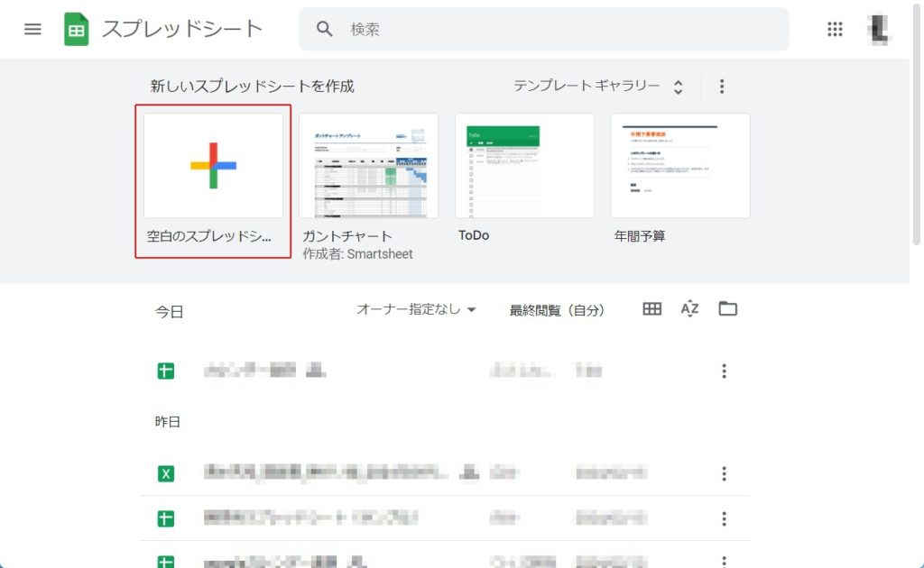Open the file picker folder icon

click(x=727, y=309)
